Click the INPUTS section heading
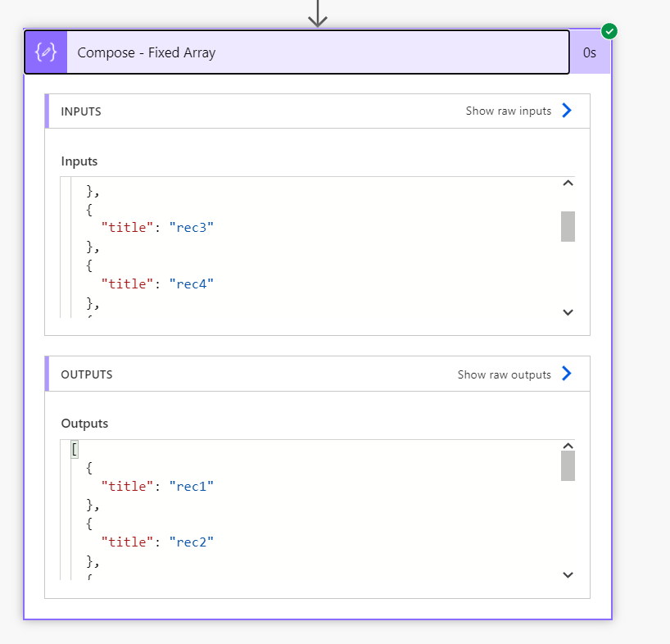 coord(81,111)
